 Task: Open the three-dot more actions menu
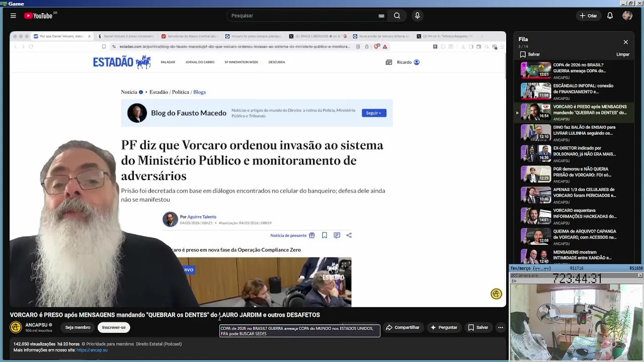pyautogui.click(x=501, y=327)
